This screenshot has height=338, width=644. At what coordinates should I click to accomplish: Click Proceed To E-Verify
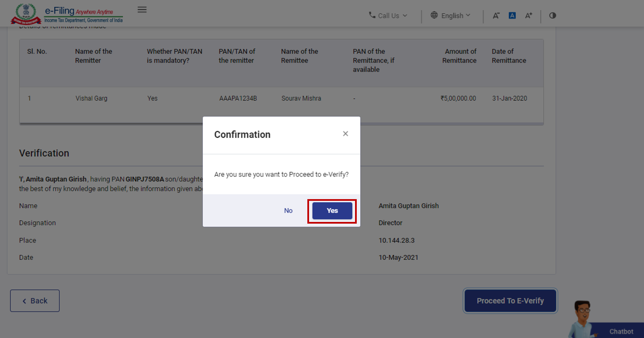[x=510, y=300]
